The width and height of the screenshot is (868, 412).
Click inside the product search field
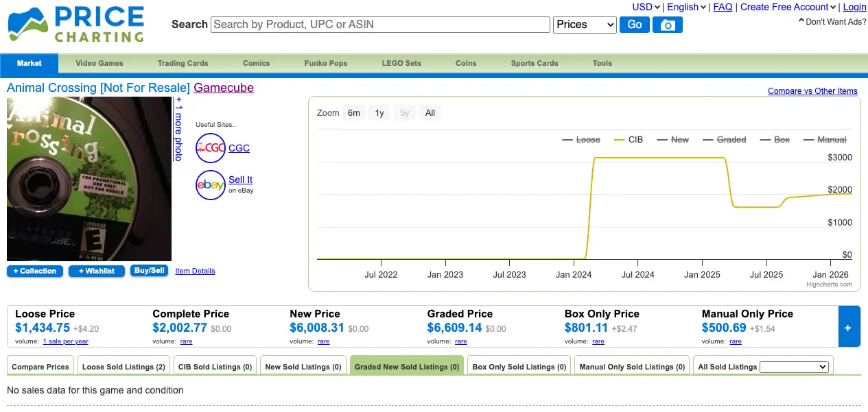(x=379, y=24)
